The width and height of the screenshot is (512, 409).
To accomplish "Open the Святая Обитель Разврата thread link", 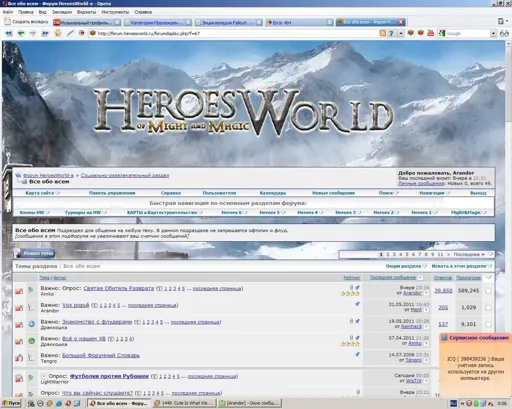I will pos(119,288).
